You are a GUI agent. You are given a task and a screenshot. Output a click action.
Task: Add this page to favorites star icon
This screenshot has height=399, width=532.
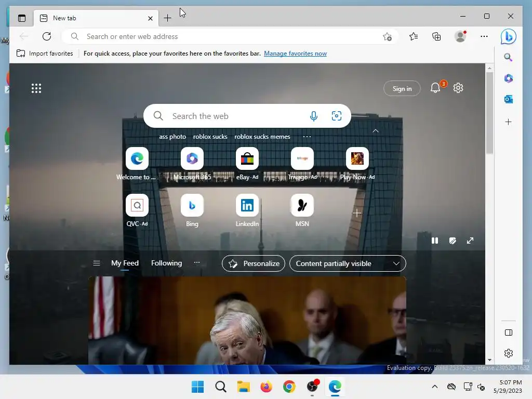(387, 37)
